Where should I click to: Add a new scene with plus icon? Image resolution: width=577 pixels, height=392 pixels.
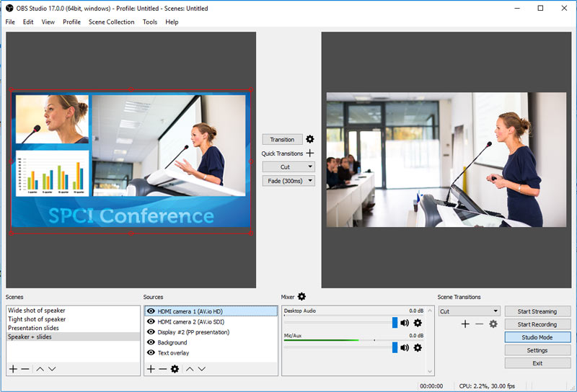click(13, 369)
